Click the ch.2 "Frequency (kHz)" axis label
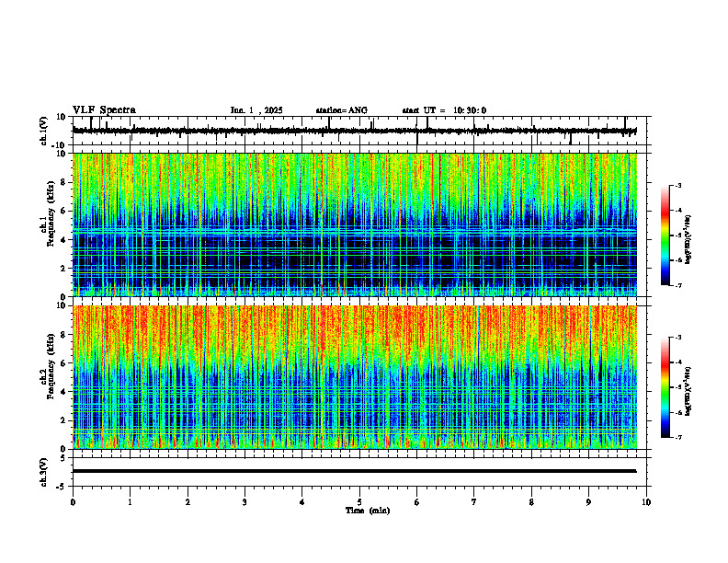Image resolution: width=728 pixels, height=563 pixels. tap(51, 366)
